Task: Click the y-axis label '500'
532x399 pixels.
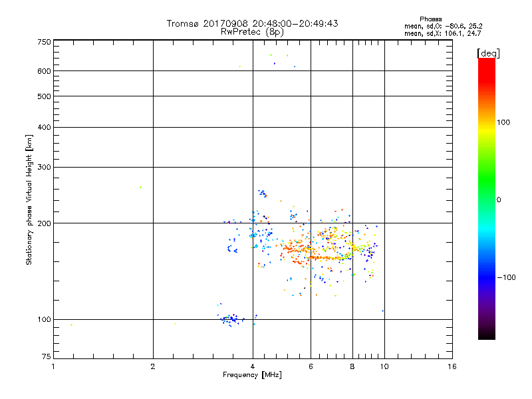Action: click(44, 96)
